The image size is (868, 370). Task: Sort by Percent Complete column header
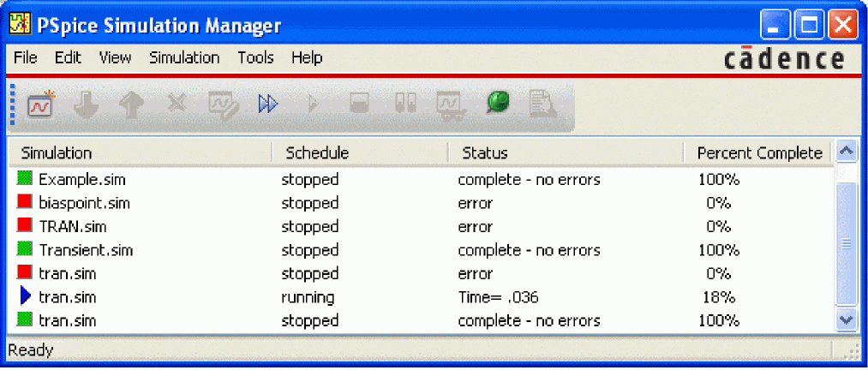tap(759, 153)
